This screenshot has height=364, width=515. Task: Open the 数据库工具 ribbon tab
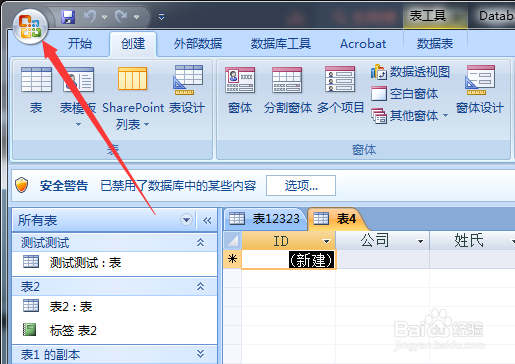pyautogui.click(x=281, y=44)
